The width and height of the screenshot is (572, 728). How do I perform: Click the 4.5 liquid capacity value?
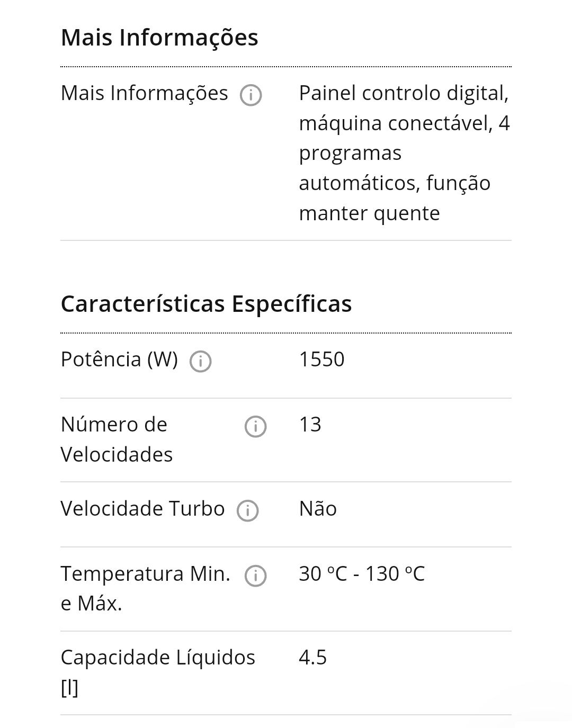point(313,658)
